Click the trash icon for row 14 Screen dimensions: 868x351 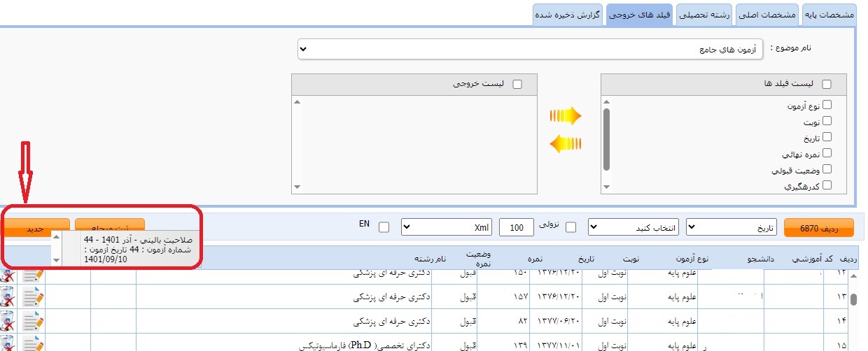click(8, 322)
